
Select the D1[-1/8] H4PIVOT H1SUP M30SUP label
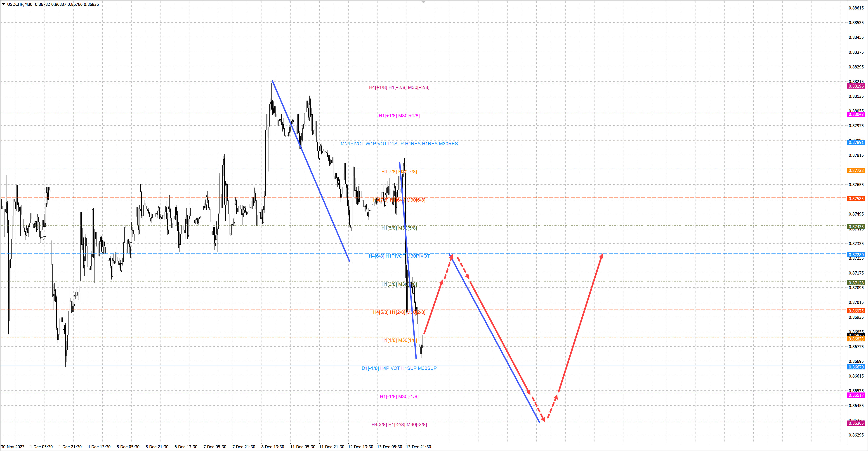(x=399, y=369)
